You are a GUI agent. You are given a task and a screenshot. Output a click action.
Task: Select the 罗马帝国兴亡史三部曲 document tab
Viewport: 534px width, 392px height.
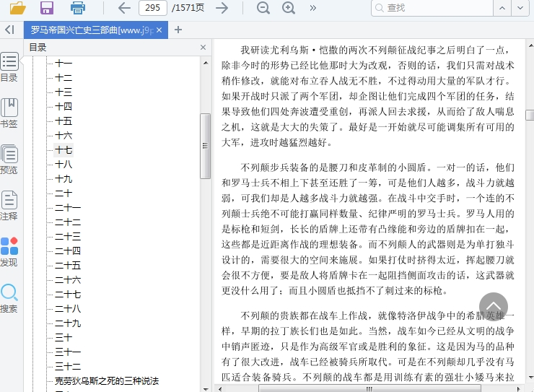(92, 30)
